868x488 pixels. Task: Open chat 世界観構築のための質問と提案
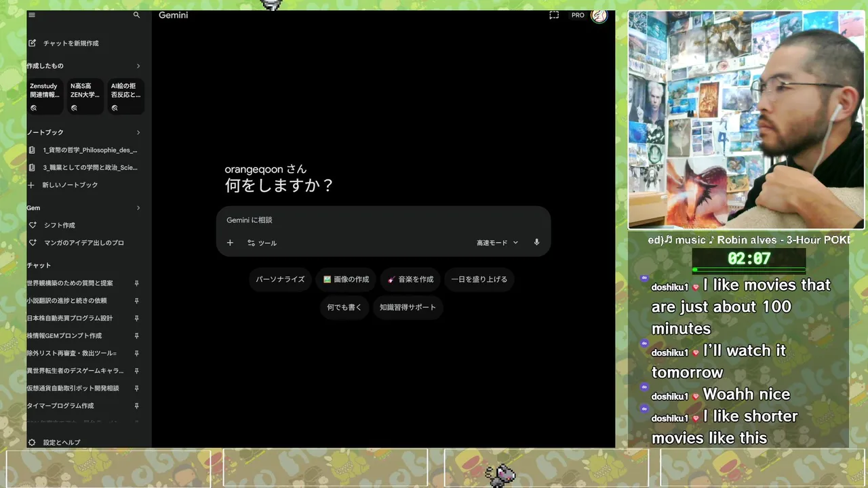pos(70,283)
